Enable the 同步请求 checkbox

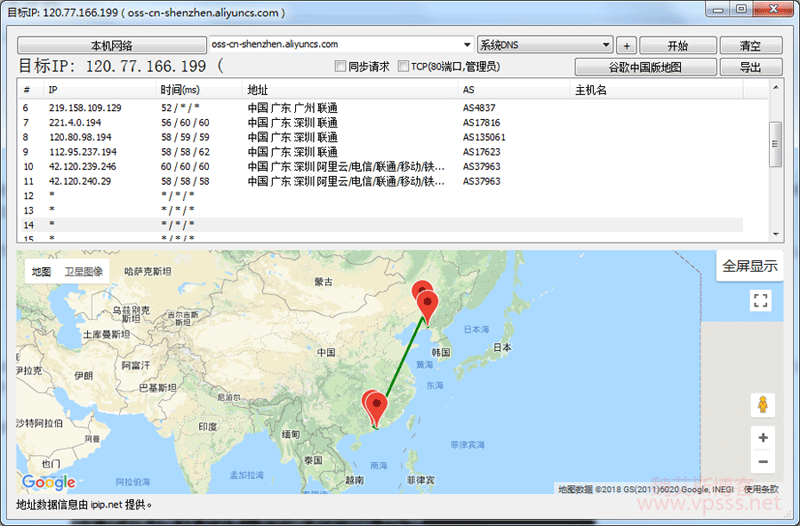click(340, 66)
